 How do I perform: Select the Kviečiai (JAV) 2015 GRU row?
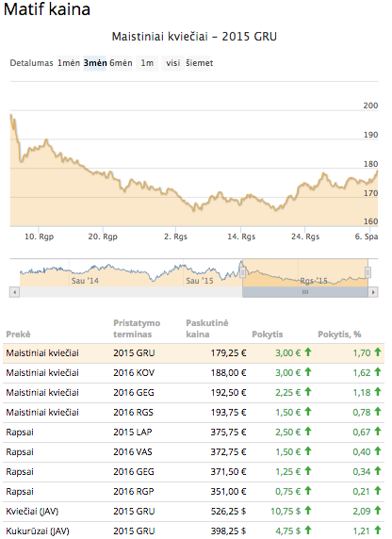193,511
